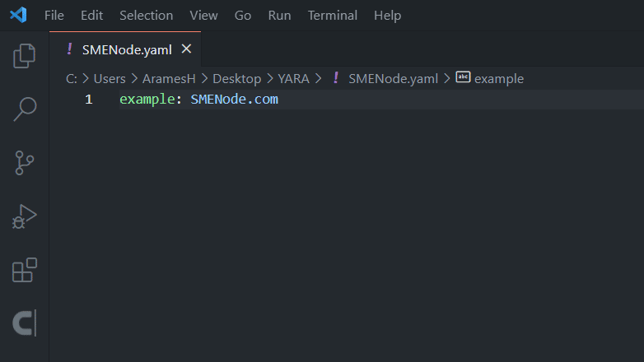644x362 pixels.
Task: Click the SMENode.com value in the editor
Action: click(x=234, y=100)
